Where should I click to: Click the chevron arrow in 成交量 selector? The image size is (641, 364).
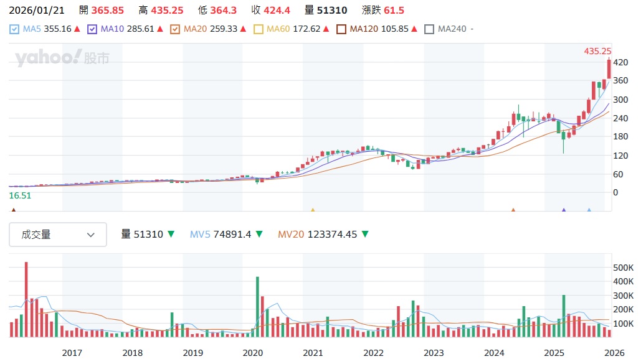(91, 235)
